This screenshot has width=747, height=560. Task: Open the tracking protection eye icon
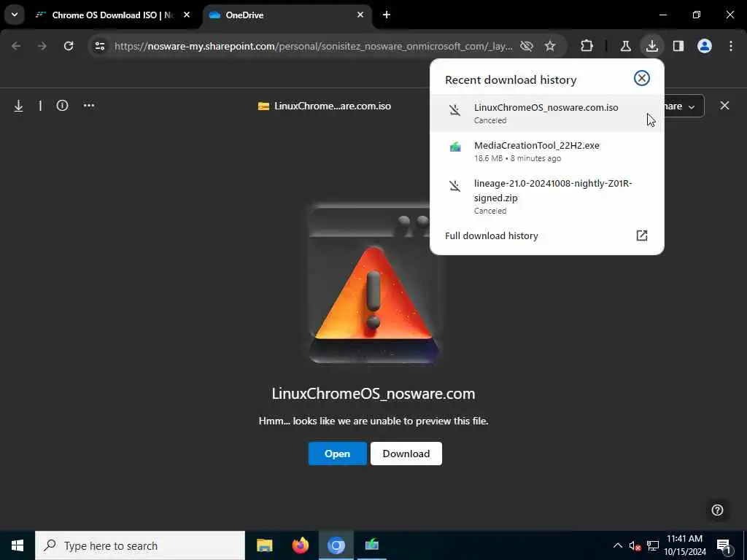point(527,46)
